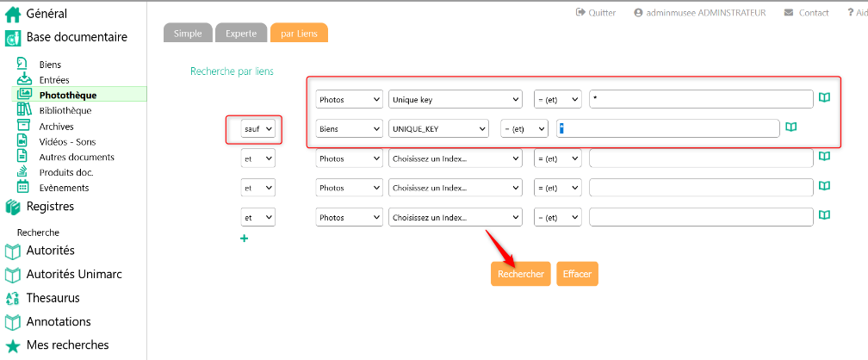Switch to the Experte search tab
Image resolution: width=868 pixels, height=360 pixels.
[241, 34]
